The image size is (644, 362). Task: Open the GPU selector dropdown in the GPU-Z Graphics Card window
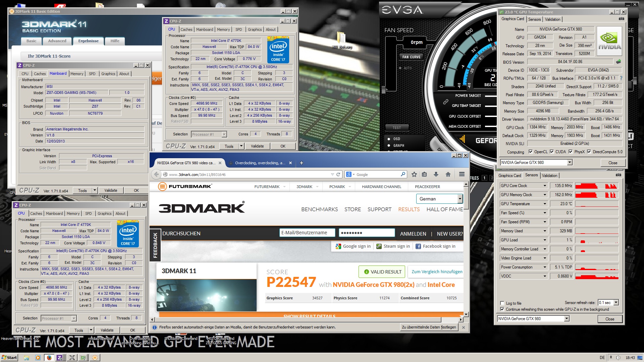(570, 163)
